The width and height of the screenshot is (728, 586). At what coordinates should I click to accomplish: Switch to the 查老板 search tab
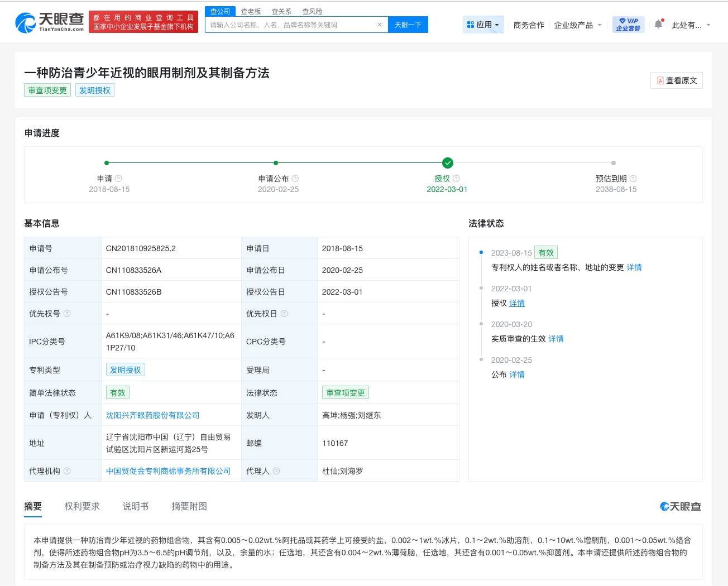click(x=251, y=11)
